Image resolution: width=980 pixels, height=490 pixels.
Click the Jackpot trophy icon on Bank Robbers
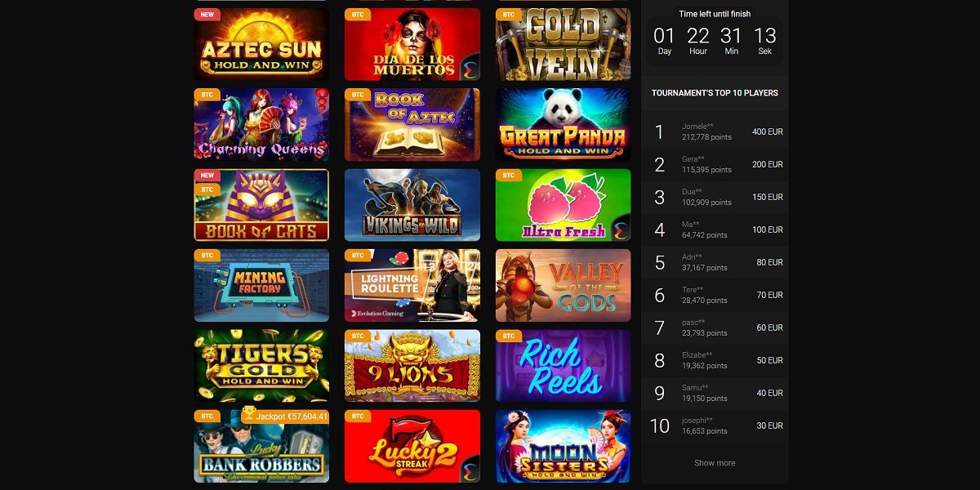249,416
